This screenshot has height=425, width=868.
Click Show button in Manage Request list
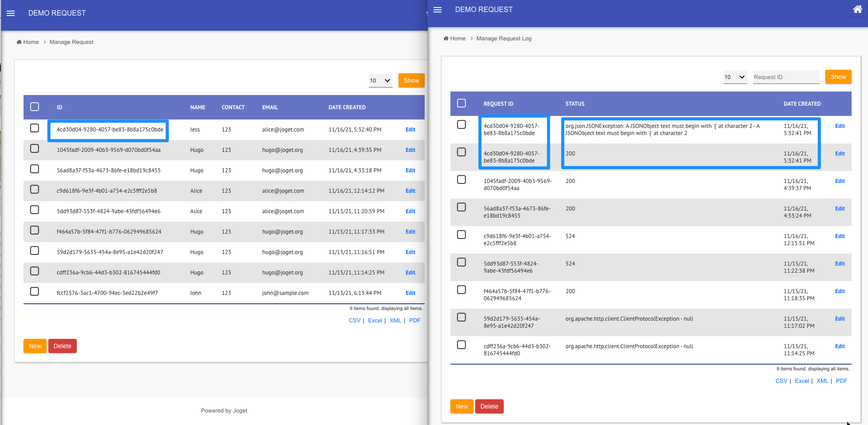411,81
